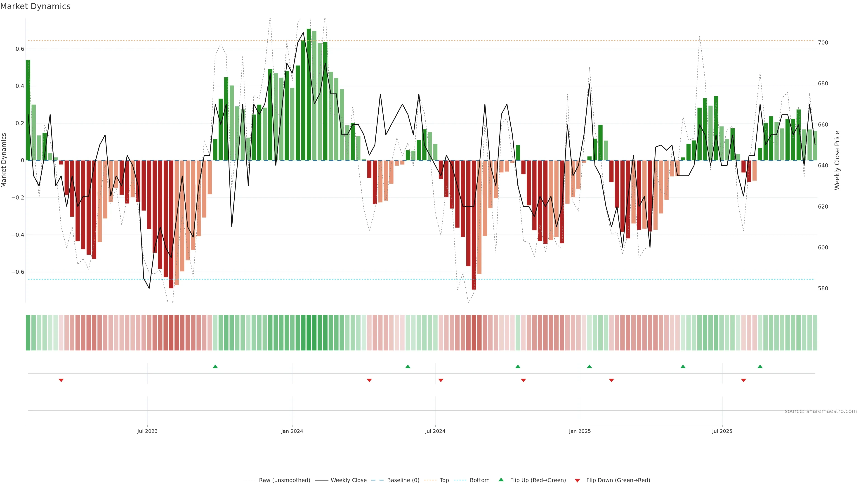The height and width of the screenshot is (488, 868).
Task: Toggle the Top threshold legend entry
Action: point(444,480)
